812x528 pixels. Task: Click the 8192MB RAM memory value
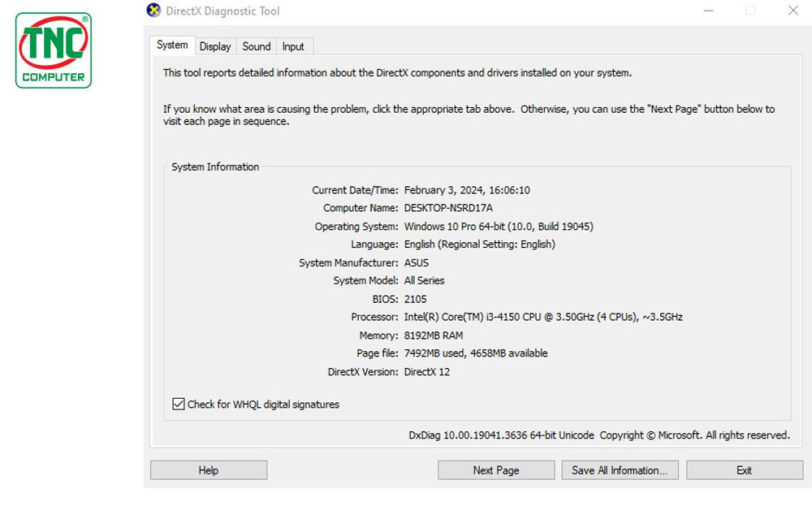(434, 335)
